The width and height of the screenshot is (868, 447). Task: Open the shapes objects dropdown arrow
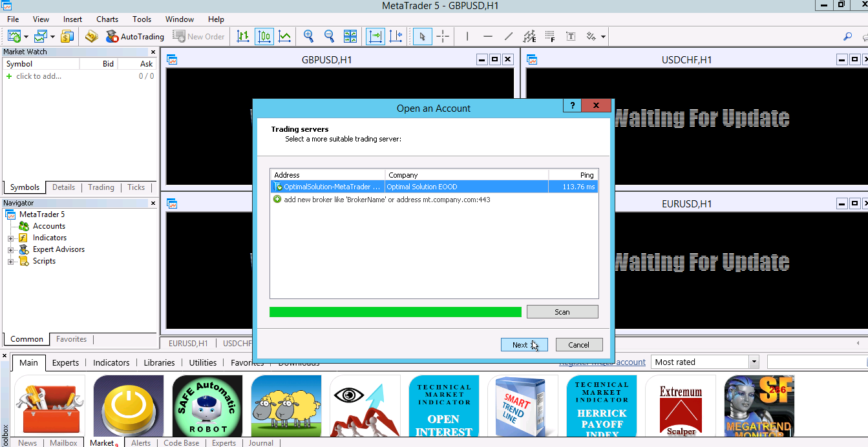603,37
